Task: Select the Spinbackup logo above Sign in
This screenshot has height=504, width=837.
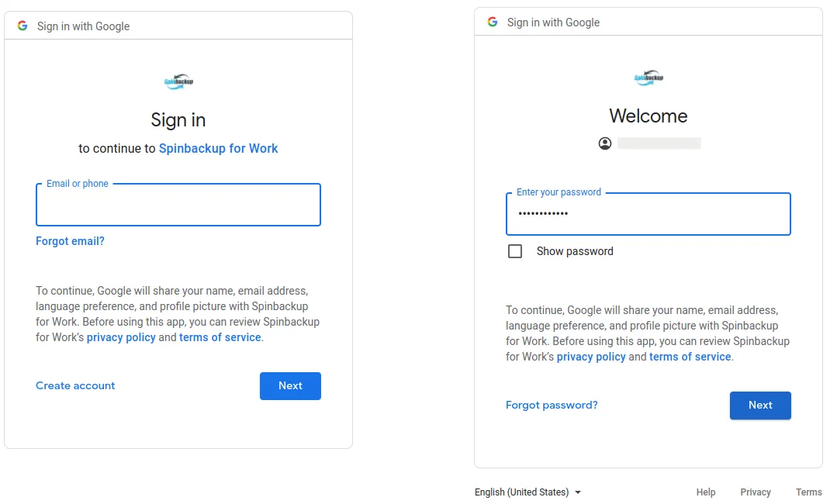Action: click(x=178, y=81)
